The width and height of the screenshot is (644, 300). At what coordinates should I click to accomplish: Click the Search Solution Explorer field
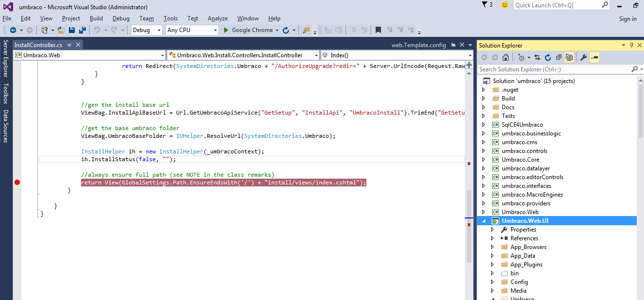[560, 69]
